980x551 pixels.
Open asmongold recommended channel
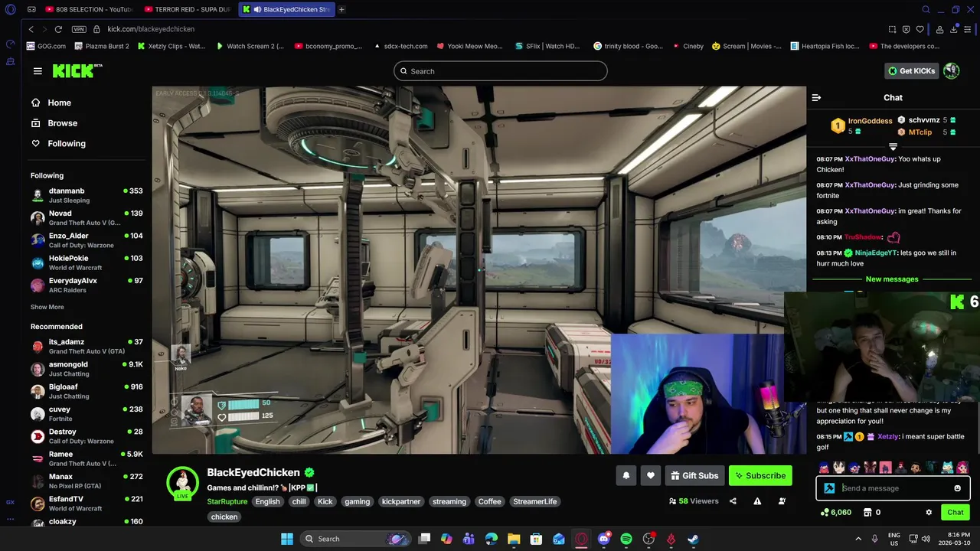[x=87, y=369]
